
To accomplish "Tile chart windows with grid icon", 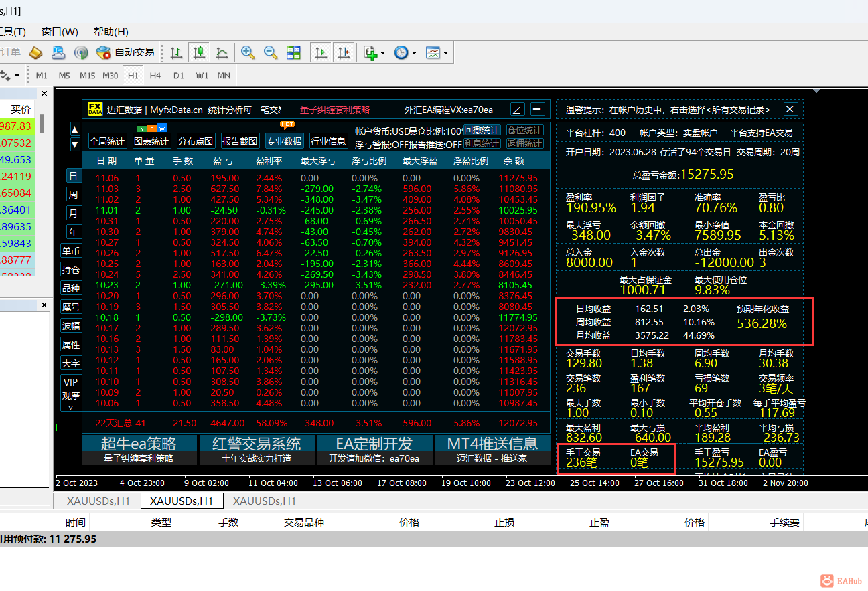I will click(x=293, y=52).
